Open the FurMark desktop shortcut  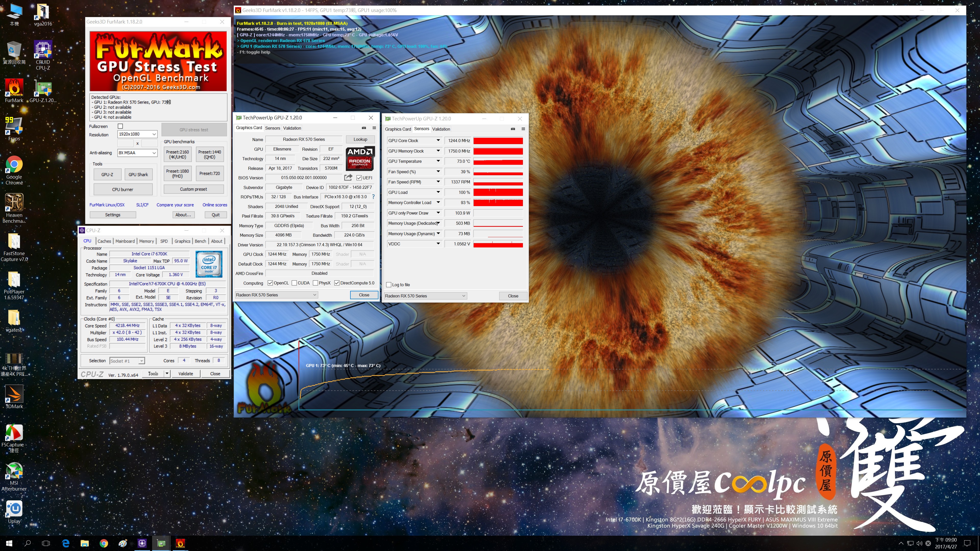14,91
